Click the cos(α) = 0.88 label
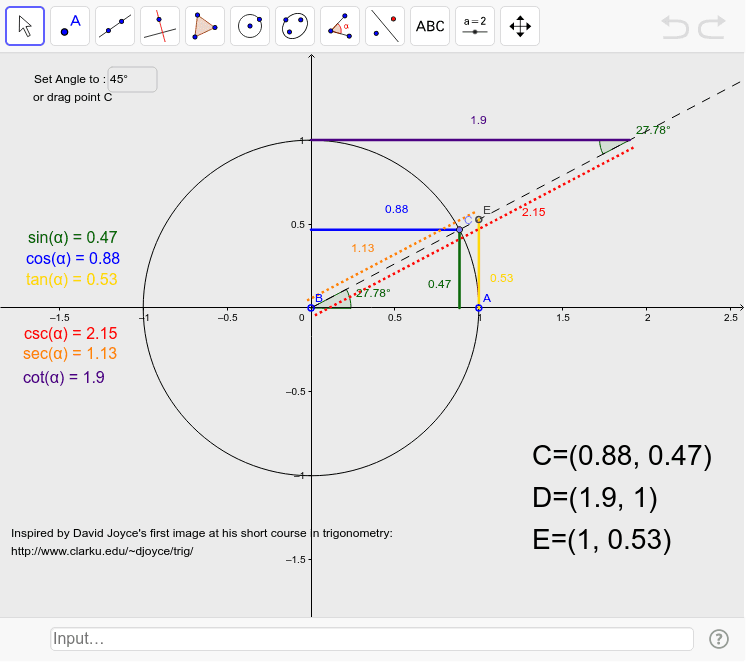The height and width of the screenshot is (662, 746). point(73,258)
